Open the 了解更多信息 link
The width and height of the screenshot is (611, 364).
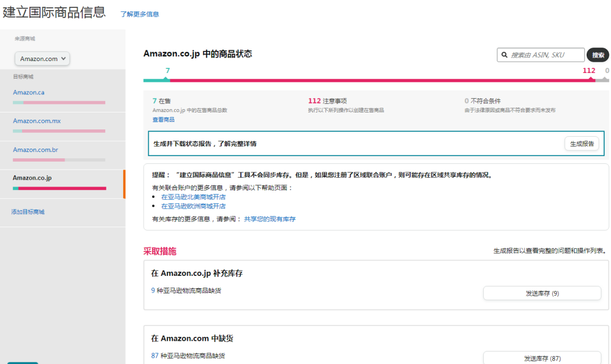[140, 14]
